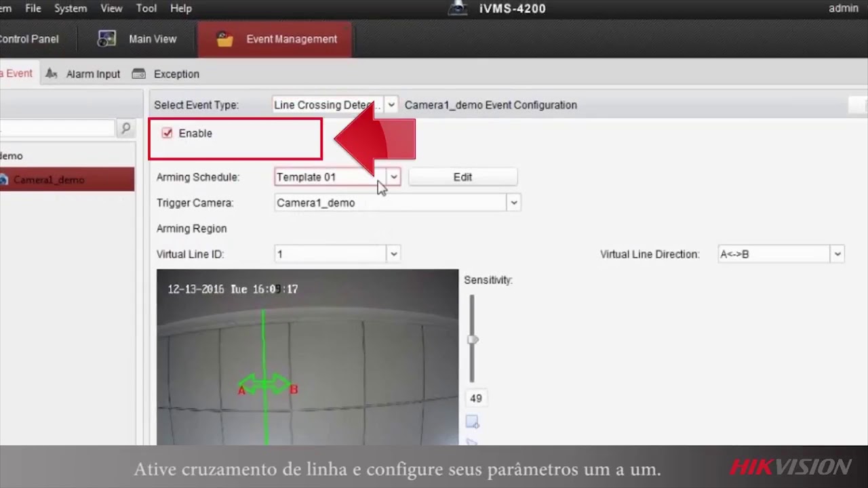Open the Alarm Input tab

point(84,74)
